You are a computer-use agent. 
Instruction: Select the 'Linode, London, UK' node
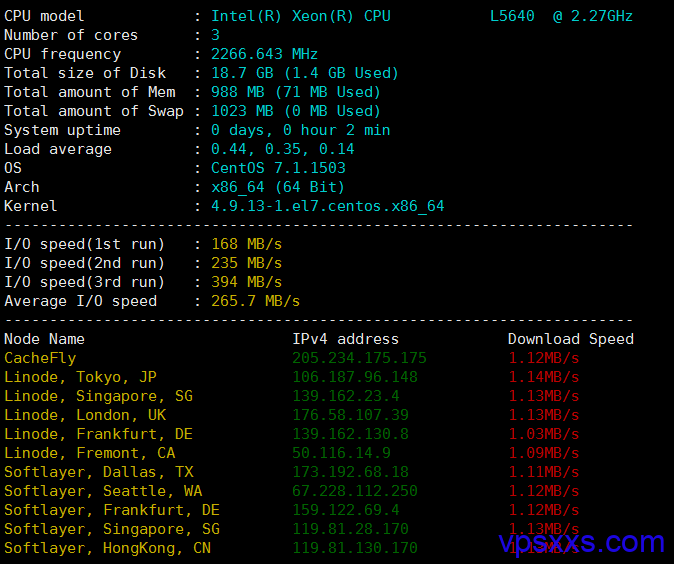pyautogui.click(x=85, y=415)
